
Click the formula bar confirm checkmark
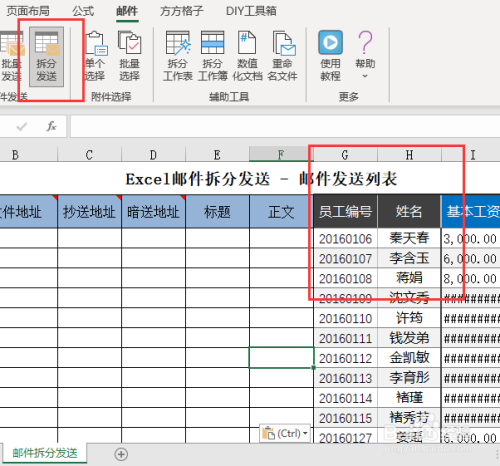click(22, 126)
